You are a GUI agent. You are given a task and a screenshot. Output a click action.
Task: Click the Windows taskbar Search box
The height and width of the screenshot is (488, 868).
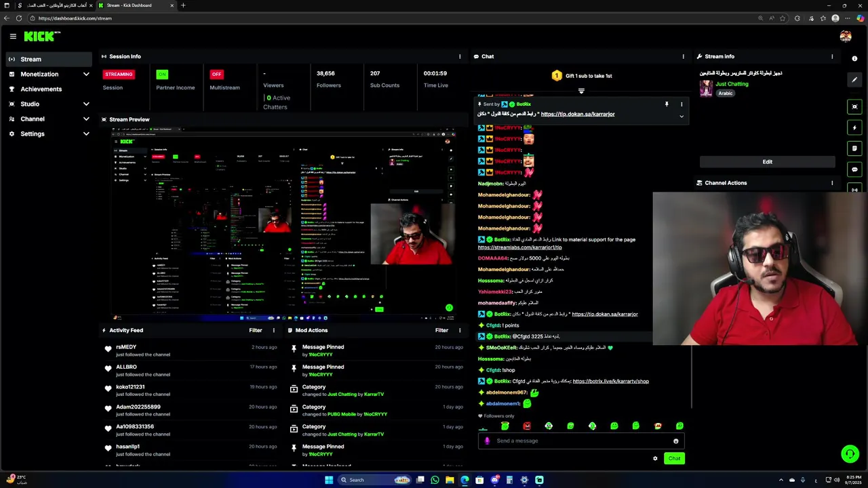point(373,480)
